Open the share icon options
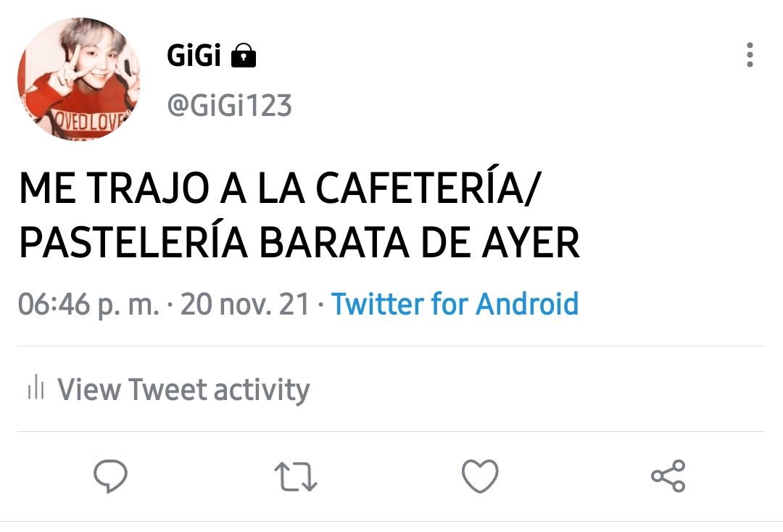783x532 pixels. [668, 476]
